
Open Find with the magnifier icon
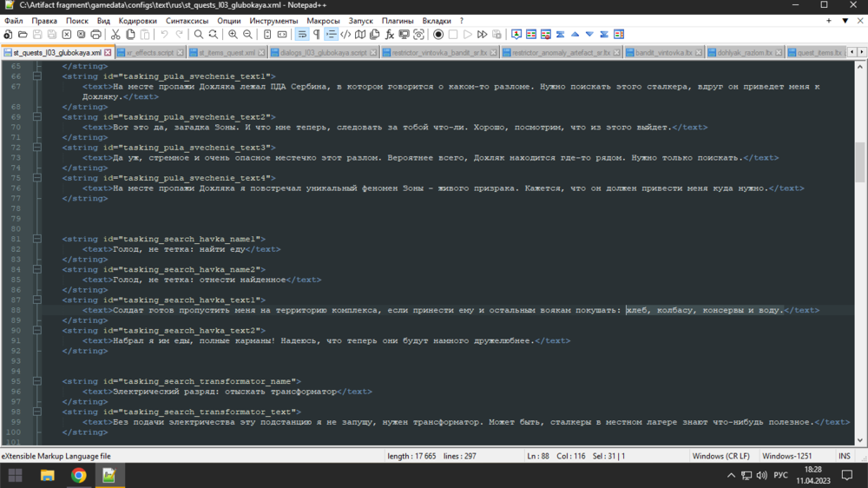pos(198,35)
